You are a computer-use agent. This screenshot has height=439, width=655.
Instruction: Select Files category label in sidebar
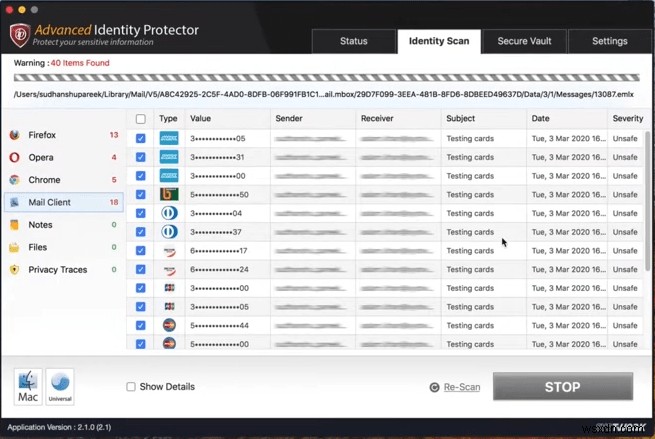click(x=38, y=247)
